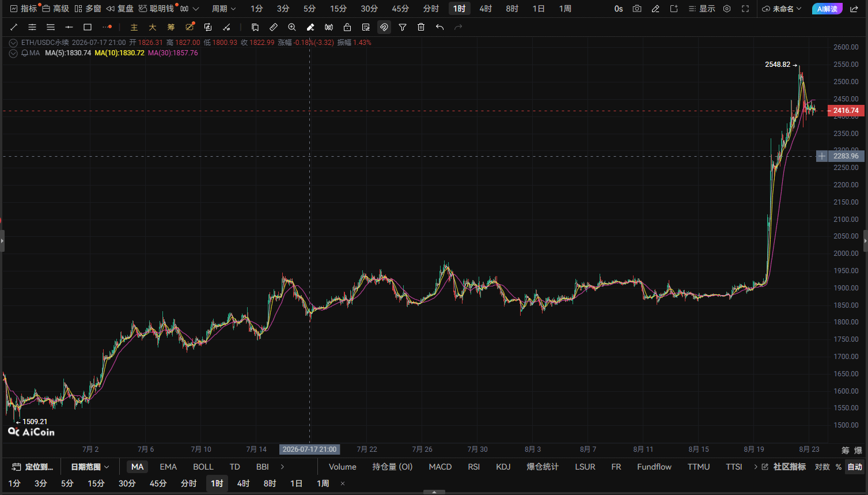This screenshot has width=868, height=495.
Task: Expand more main indicators after BBI
Action: click(x=282, y=467)
